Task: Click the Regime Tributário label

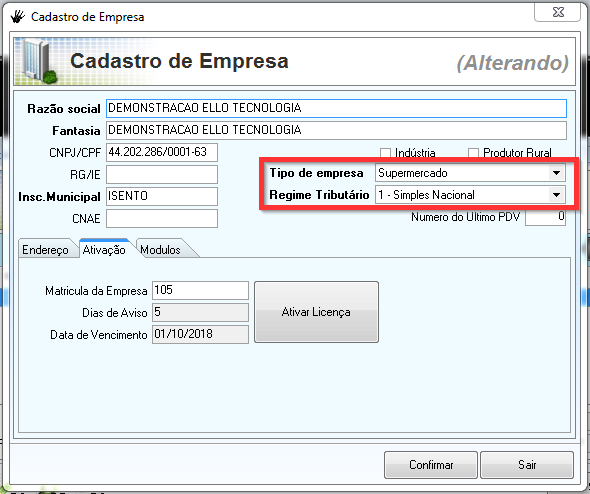Action: tap(319, 195)
